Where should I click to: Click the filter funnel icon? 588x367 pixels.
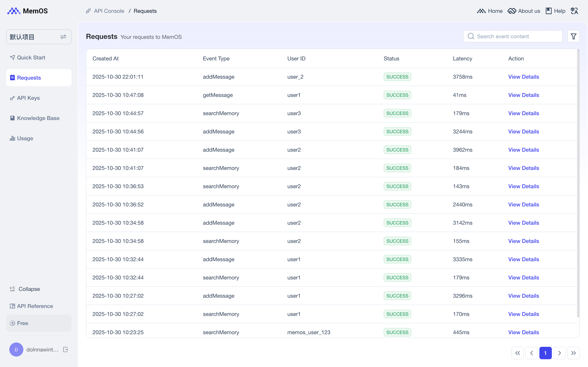(x=573, y=37)
